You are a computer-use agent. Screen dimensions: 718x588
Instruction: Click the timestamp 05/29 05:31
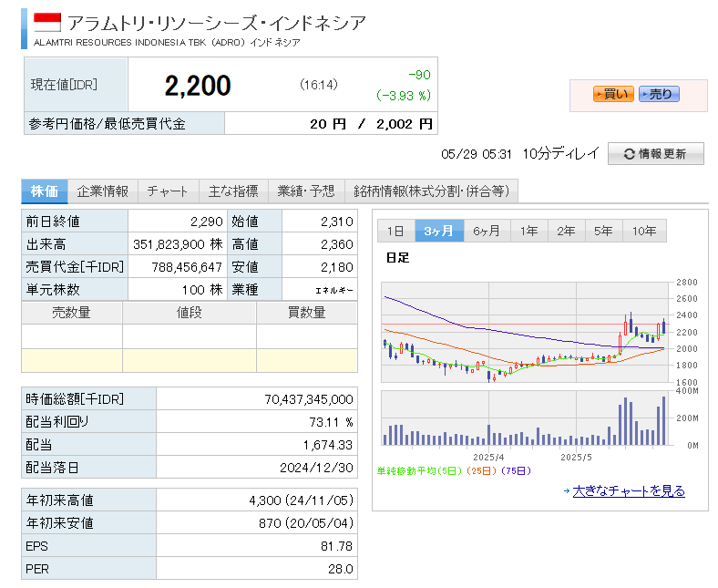point(477,154)
